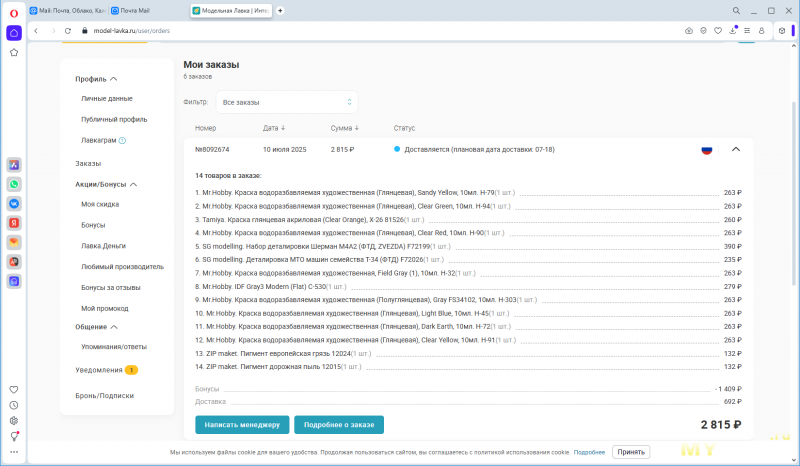Open Бронь/Подписки page
The width and height of the screenshot is (800, 466).
(105, 396)
